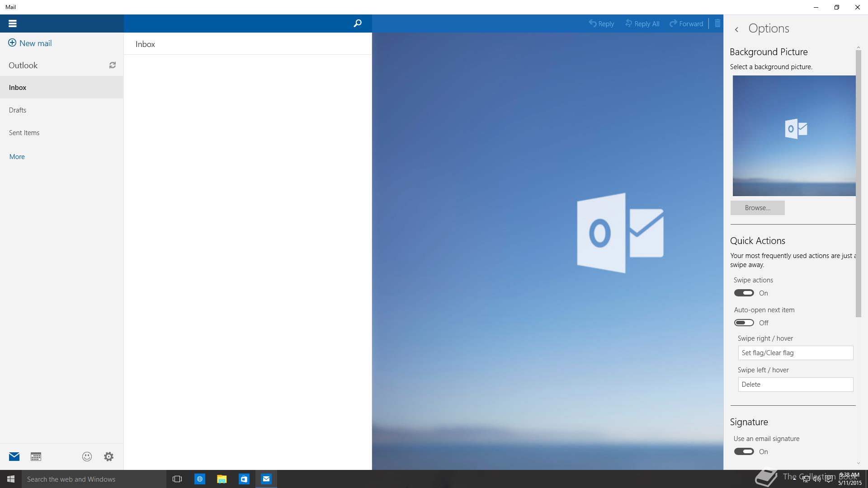Click the Options scroll down arrow
This screenshot has width=868, height=488.
[x=858, y=463]
